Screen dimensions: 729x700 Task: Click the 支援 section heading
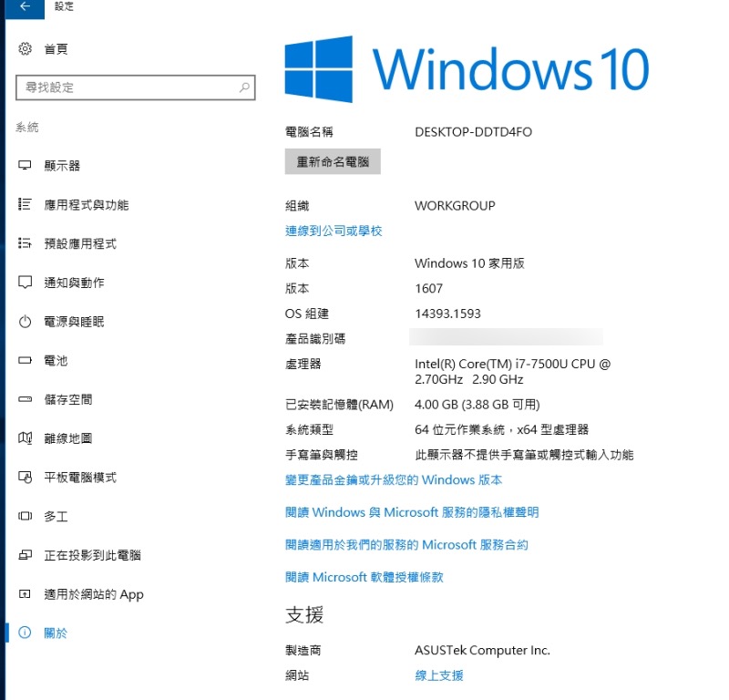(304, 615)
